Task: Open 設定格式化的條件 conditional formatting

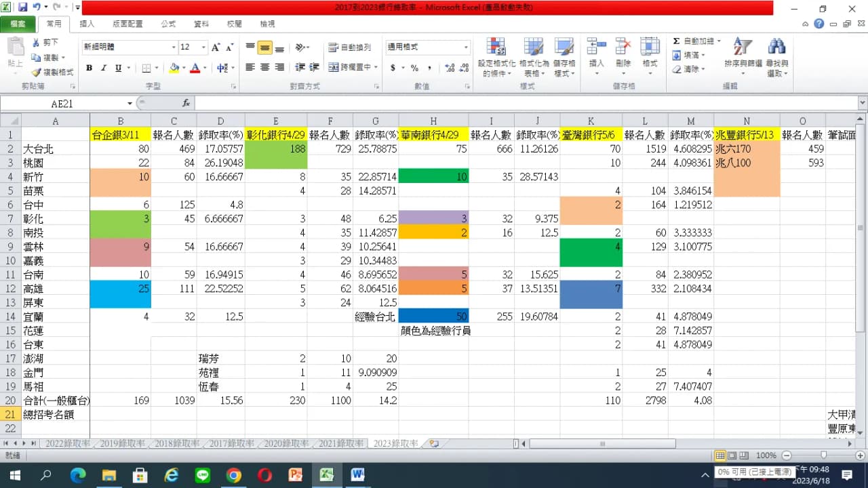Action: pos(497,57)
